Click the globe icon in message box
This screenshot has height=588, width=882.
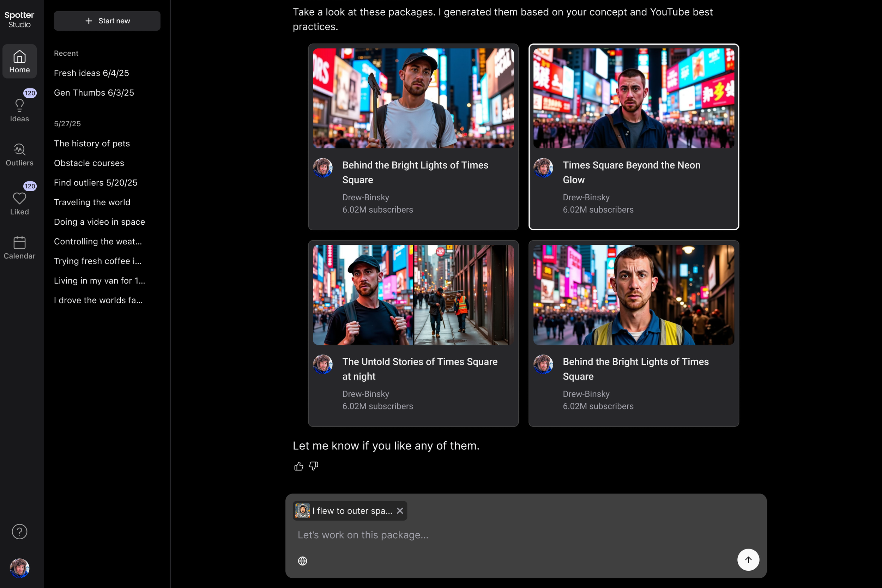[x=302, y=560]
